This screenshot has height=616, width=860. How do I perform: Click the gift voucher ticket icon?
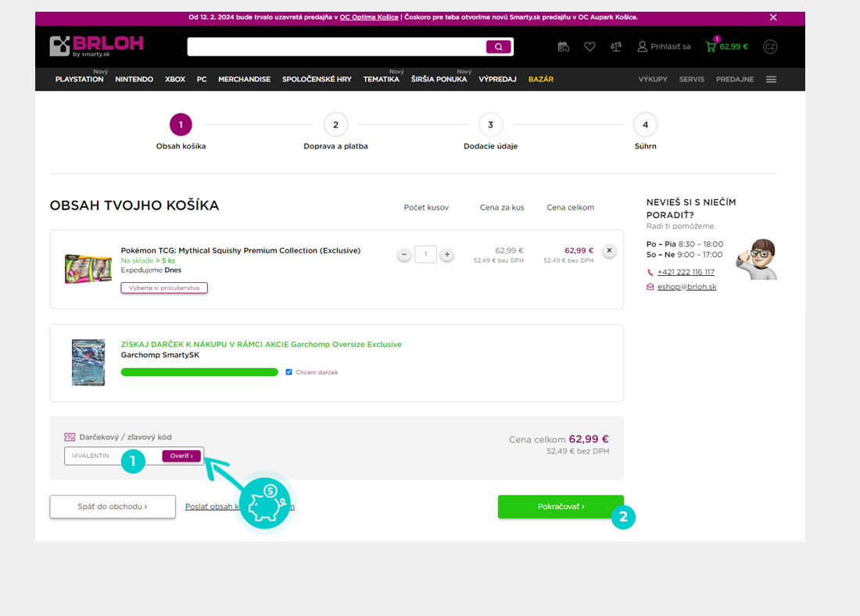pos(70,437)
